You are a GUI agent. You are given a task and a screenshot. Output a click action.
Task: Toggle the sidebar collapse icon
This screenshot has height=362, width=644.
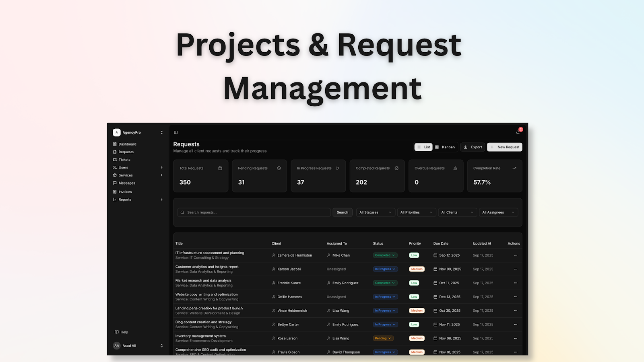(175, 132)
